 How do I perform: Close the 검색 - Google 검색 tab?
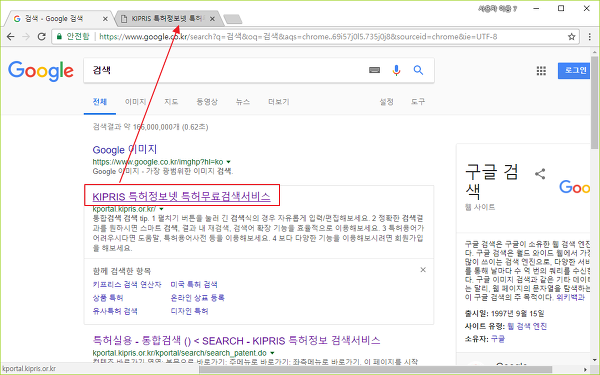106,18
